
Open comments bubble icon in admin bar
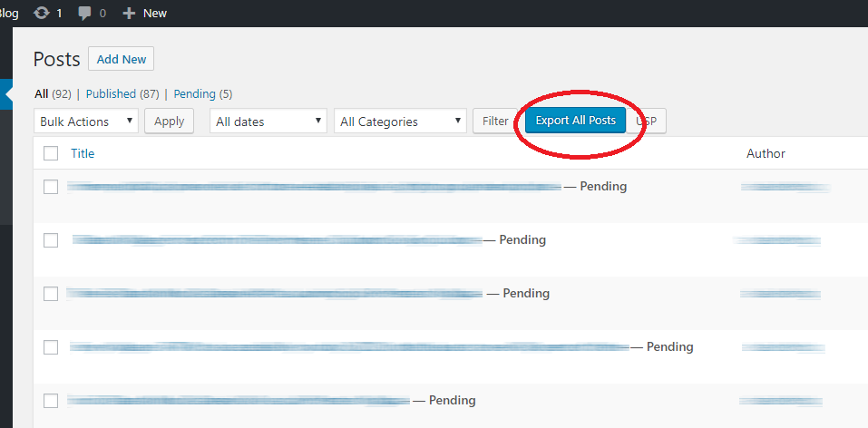[85, 14]
